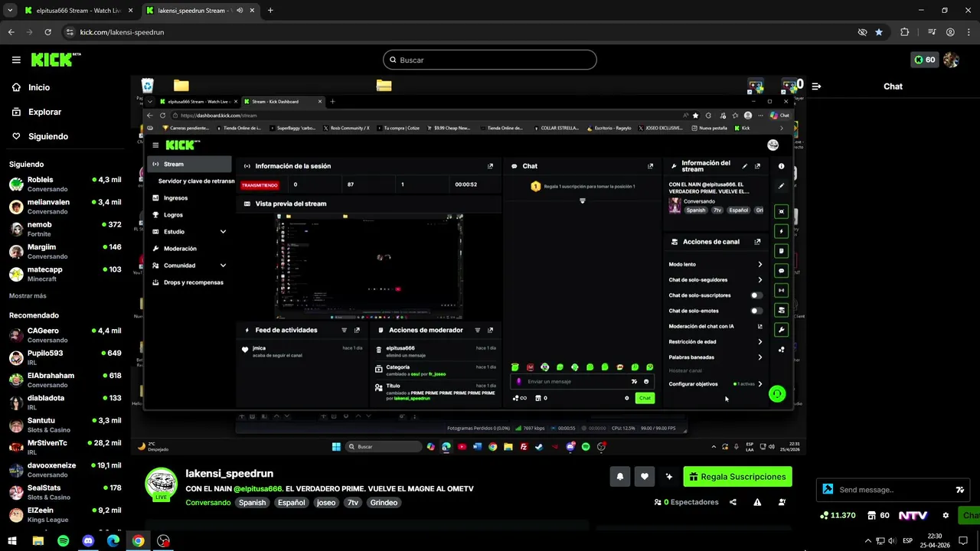Expand followed list with Mostrar más
Viewport: 980px width, 551px height.
point(28,295)
